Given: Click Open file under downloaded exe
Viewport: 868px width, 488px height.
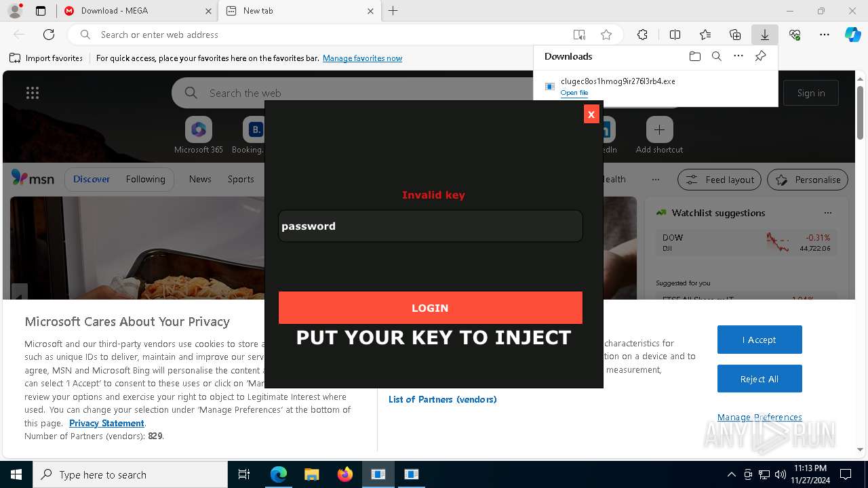Looking at the screenshot, I should click(574, 93).
